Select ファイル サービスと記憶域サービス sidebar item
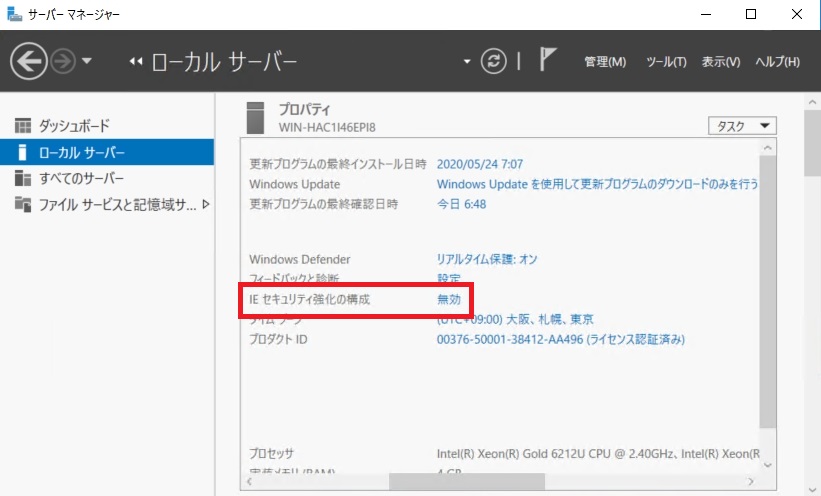The image size is (821, 496). click(107, 204)
